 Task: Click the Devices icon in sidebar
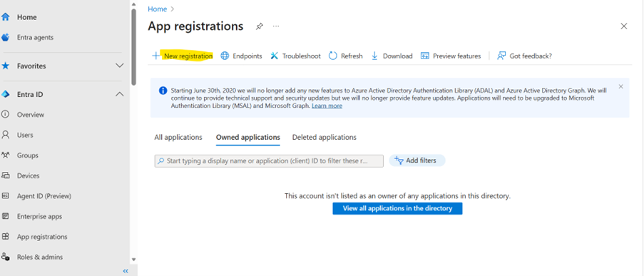[5, 175]
